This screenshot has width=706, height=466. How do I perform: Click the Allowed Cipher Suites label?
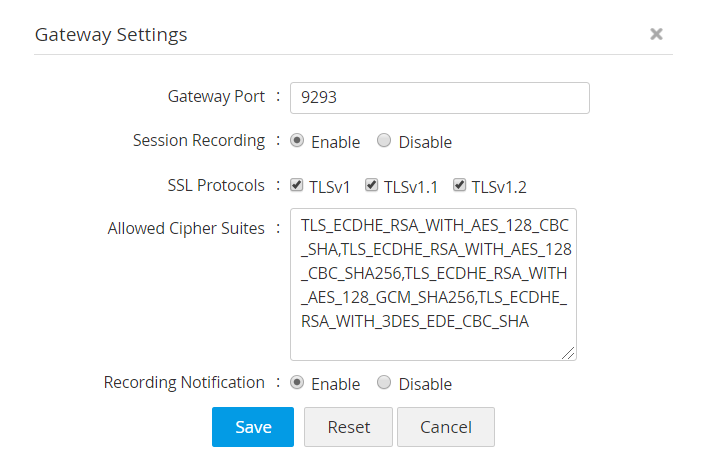point(186,228)
